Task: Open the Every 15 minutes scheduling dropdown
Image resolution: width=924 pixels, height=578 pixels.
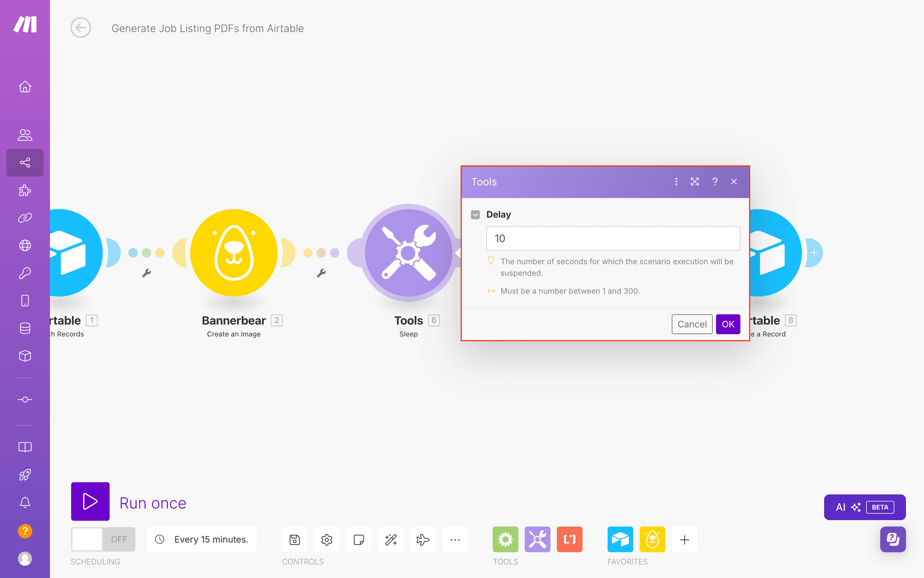Action: coord(202,539)
